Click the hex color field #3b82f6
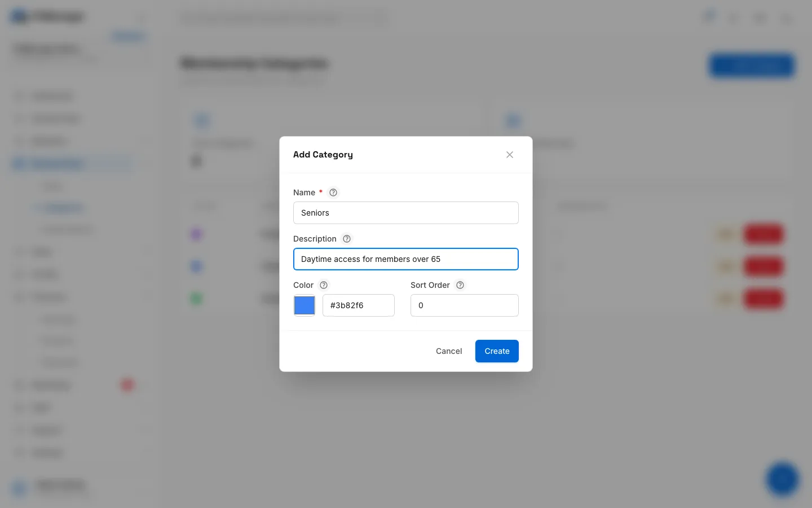Viewport: 812px width, 508px height. coord(359,305)
